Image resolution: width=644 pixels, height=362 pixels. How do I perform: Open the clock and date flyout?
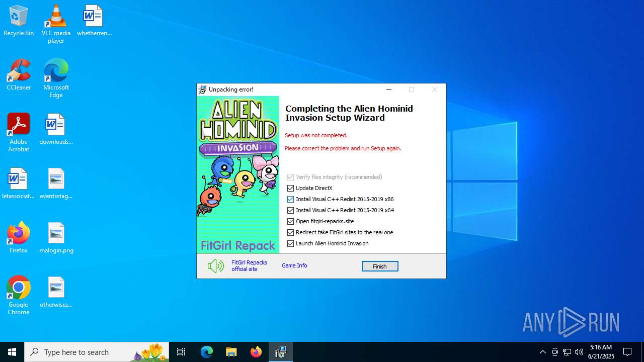pyautogui.click(x=601, y=352)
